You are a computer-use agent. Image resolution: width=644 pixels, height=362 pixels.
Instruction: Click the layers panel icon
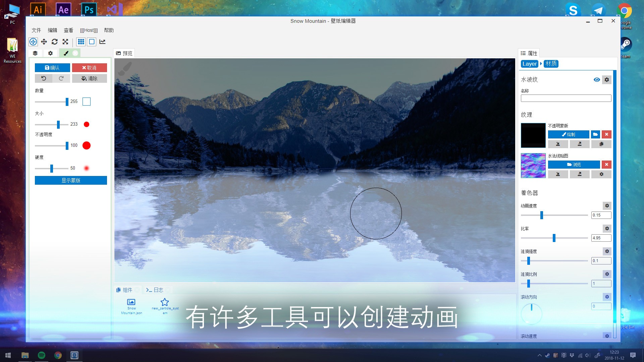tap(35, 53)
